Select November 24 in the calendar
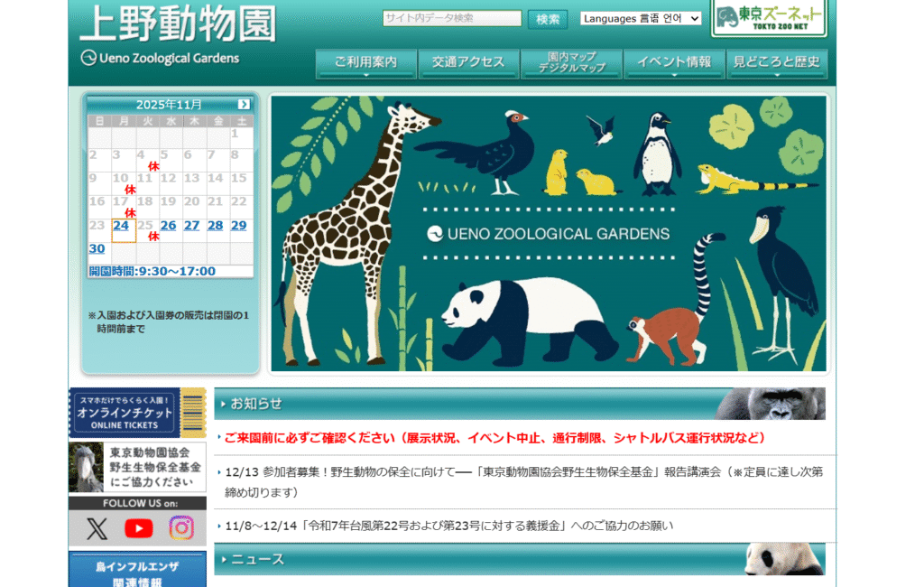Viewport: 924px width, 587px height. click(122, 226)
